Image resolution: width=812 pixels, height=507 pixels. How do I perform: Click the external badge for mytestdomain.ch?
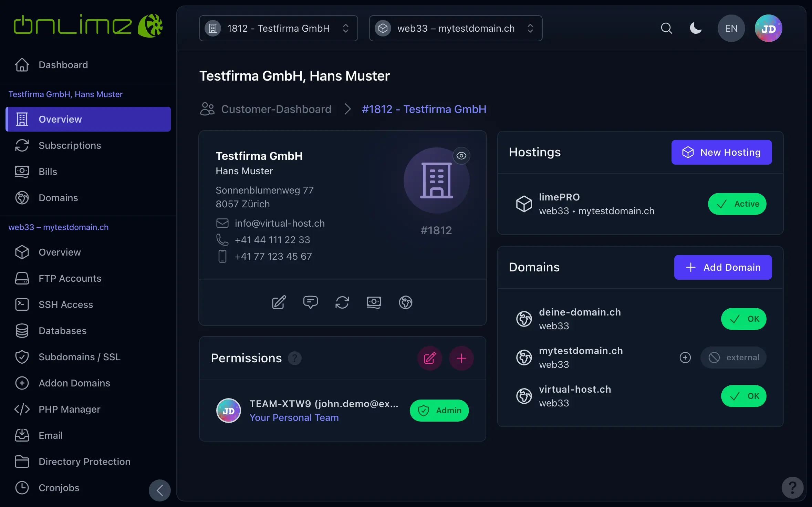733,358
